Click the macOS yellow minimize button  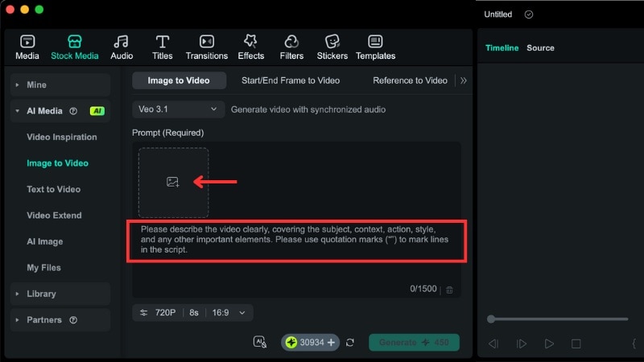(25, 10)
